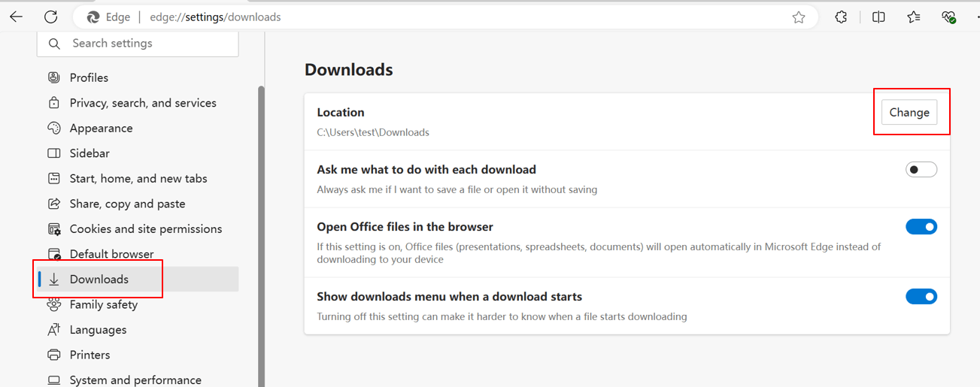980x387 pixels.
Task: Click the Search settings field
Action: [138, 44]
